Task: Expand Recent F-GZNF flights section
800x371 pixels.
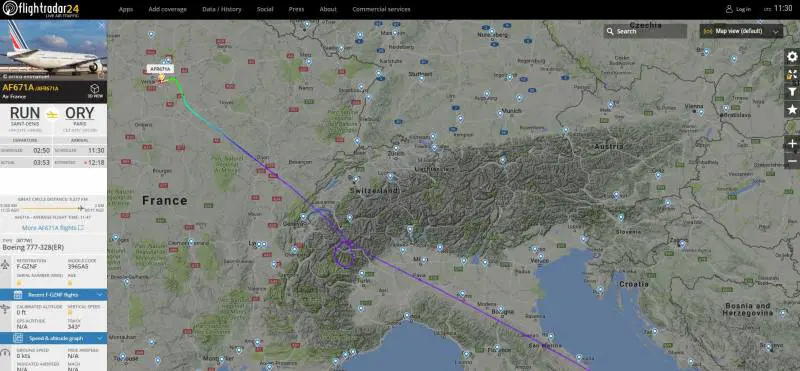Action: [x=54, y=295]
